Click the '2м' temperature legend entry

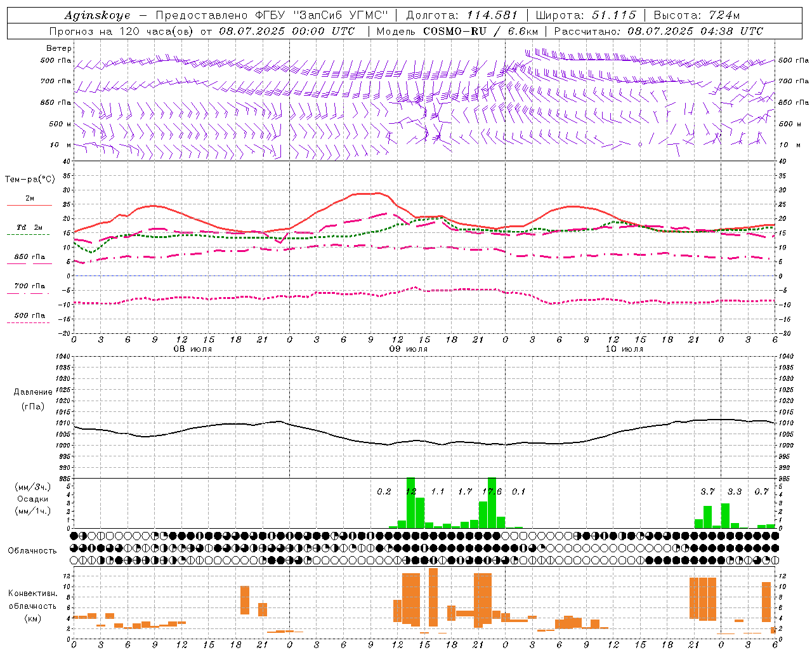pyautogui.click(x=30, y=199)
